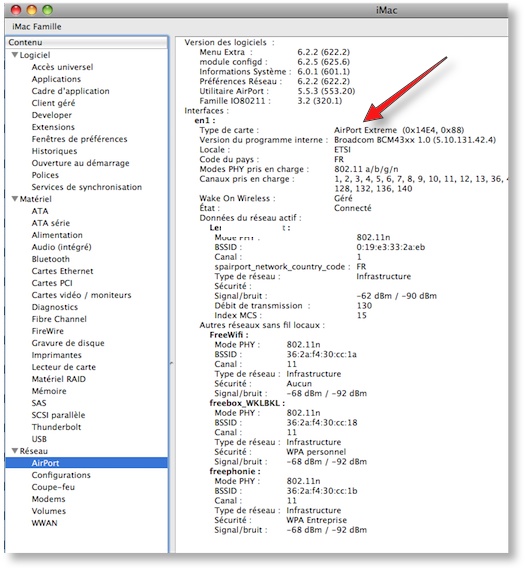Select Fibre Channel item
Viewport: 525px width, 571px height.
(59, 319)
